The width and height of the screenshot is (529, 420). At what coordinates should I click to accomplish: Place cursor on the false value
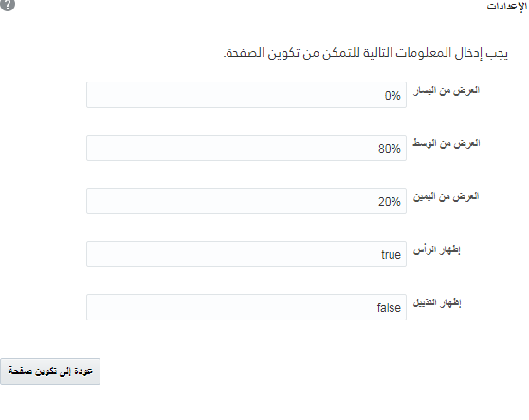pos(389,308)
